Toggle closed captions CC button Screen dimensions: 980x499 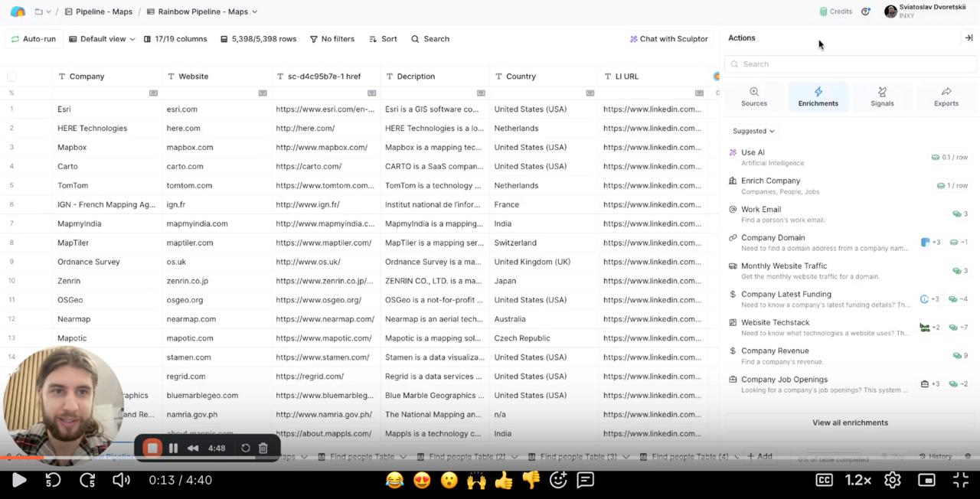click(824, 480)
